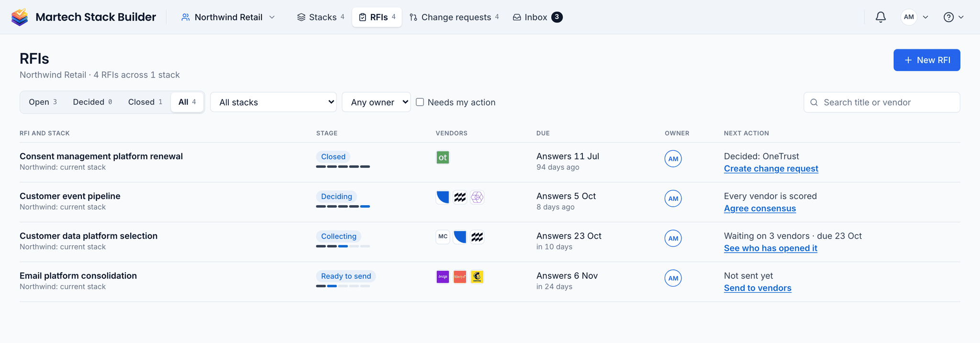Filter by Decided RFIs
The height and width of the screenshot is (343, 980).
[92, 102]
